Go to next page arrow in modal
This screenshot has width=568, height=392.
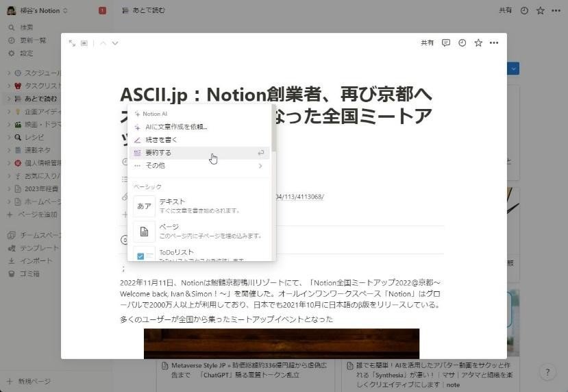click(x=115, y=43)
